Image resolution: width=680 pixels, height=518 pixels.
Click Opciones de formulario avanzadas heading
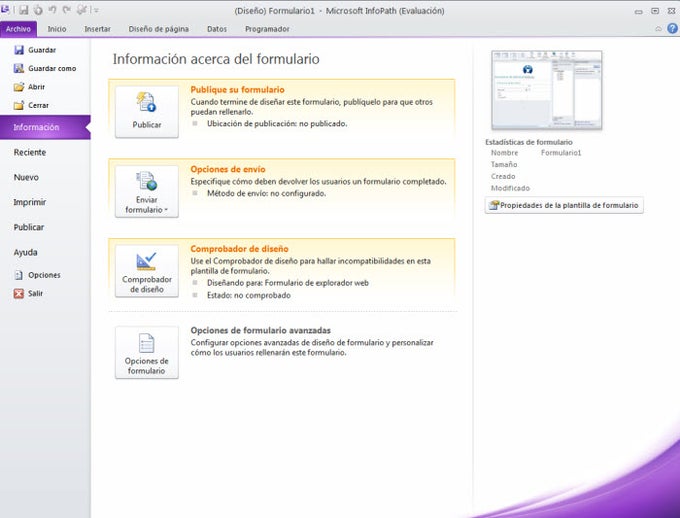click(260, 331)
